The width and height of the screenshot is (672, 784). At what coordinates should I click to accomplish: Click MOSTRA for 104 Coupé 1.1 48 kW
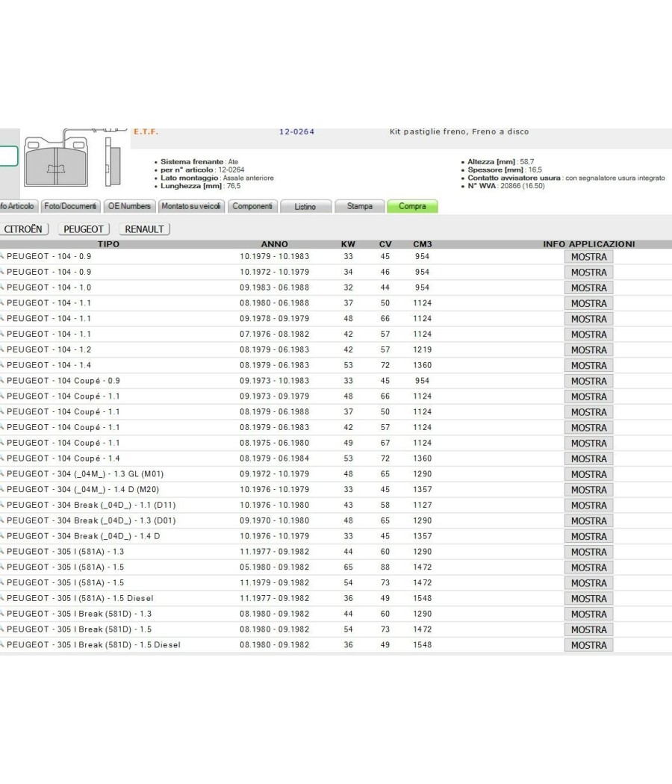tap(589, 396)
